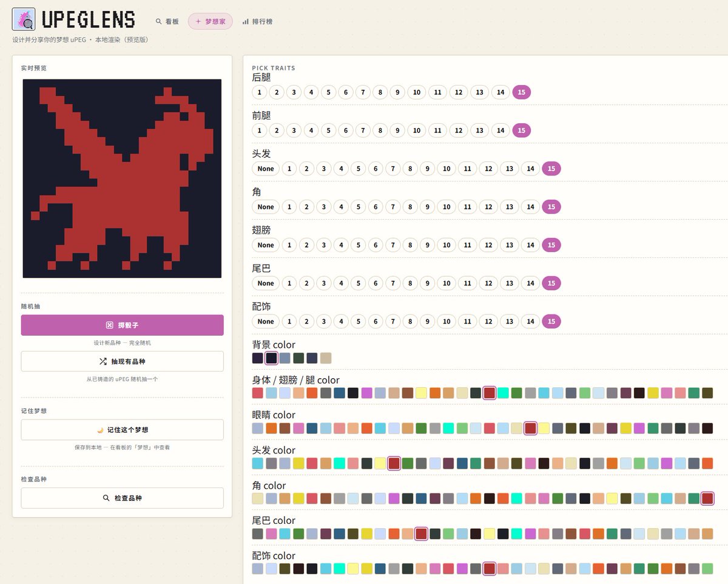
Task: Set 尾巴 to None
Action: [x=266, y=284]
